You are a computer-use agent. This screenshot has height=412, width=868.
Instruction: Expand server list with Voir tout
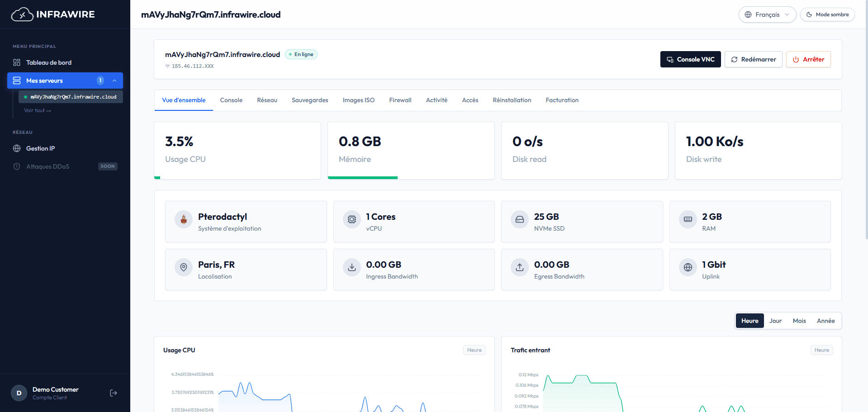click(x=38, y=110)
